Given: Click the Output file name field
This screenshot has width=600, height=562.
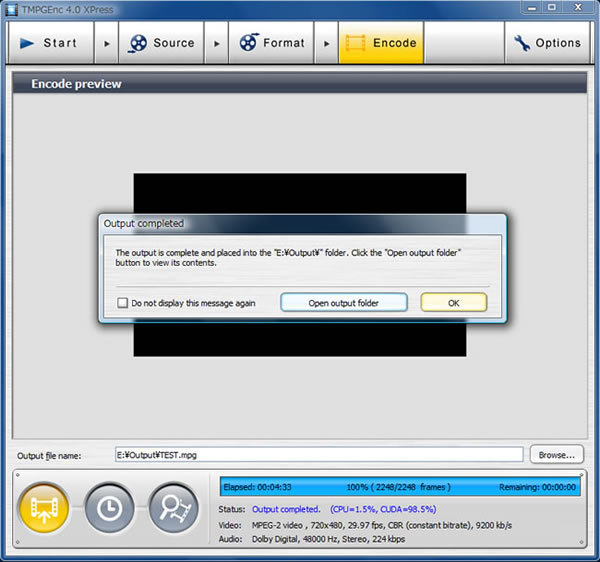Looking at the screenshot, I should coord(319,454).
